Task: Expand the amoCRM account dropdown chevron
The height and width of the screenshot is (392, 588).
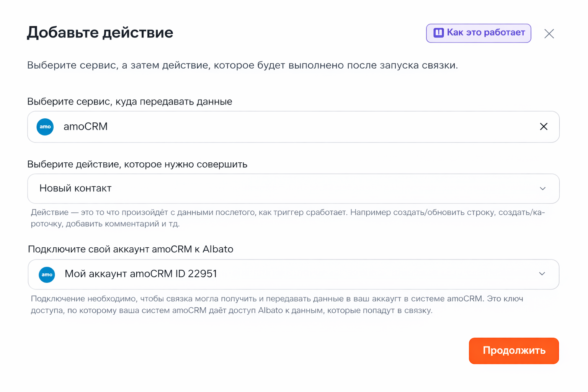Action: pos(542,274)
